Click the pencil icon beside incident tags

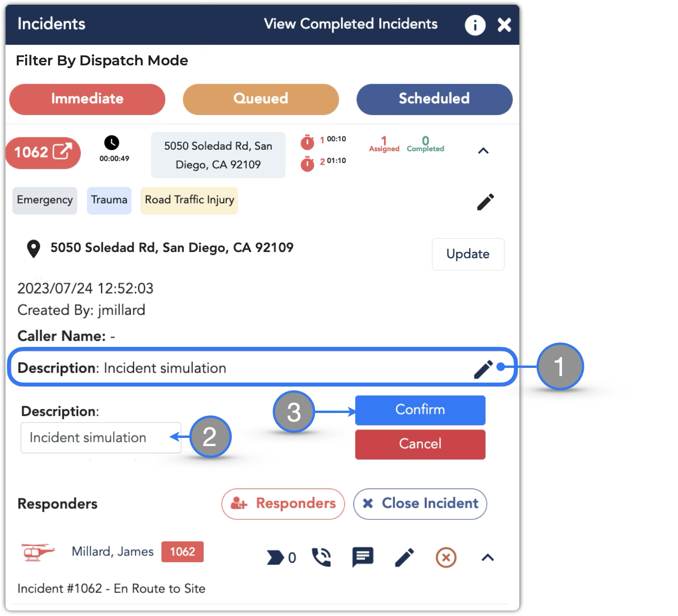485,202
